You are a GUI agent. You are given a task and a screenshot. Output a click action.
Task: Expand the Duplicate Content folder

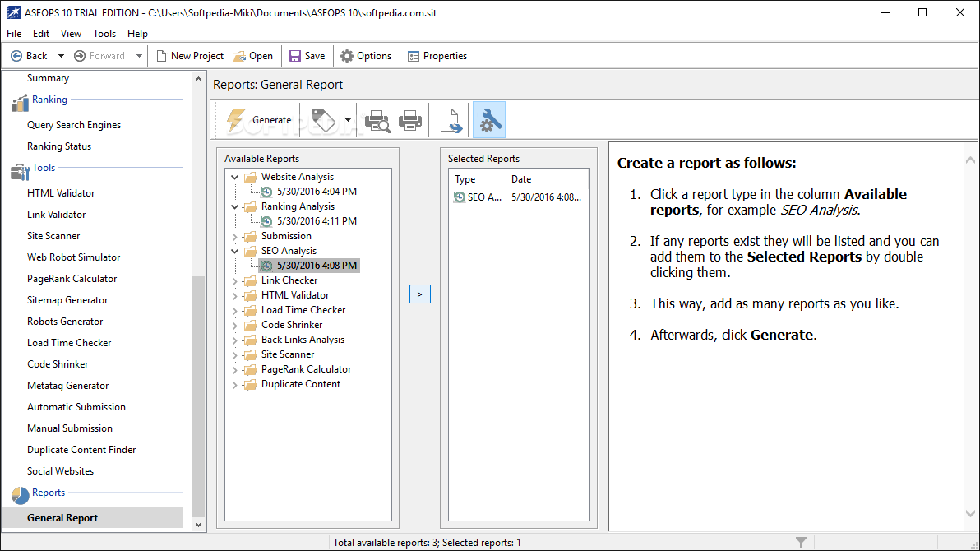point(235,385)
